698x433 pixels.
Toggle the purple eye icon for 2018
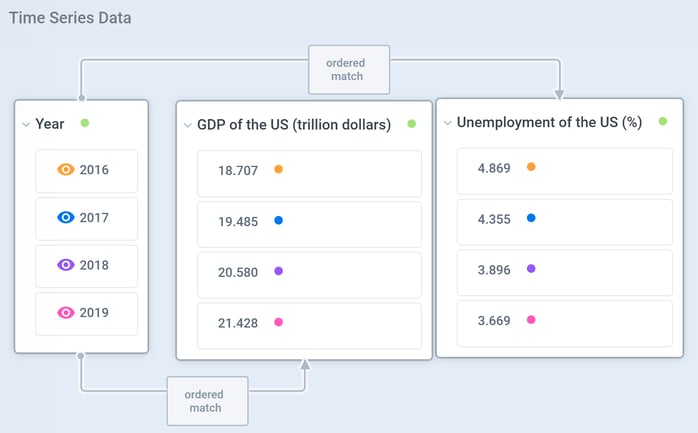65,265
